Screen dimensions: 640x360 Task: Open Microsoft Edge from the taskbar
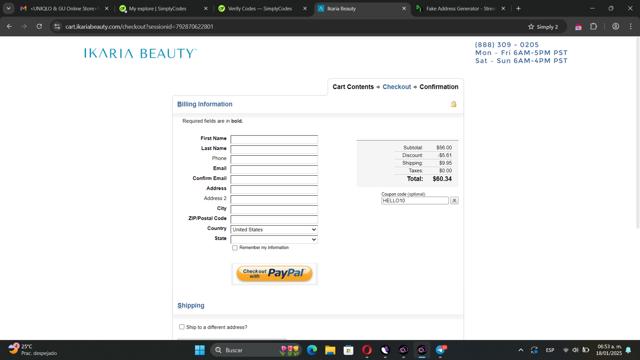click(312, 350)
